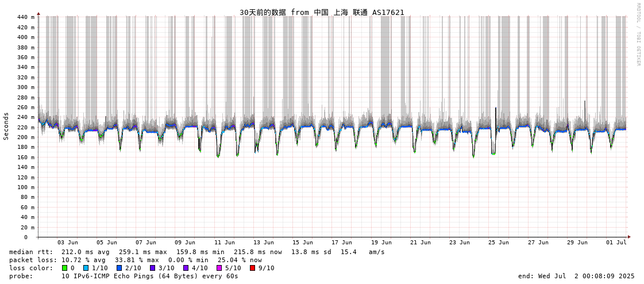The width and height of the screenshot is (644, 284).
Task: Click the x-axis right end arrow marker
Action: (628, 237)
